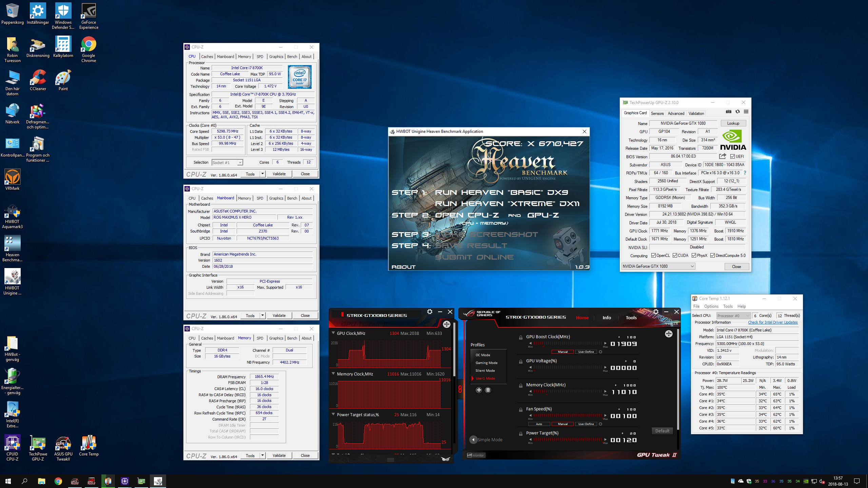Open the Tools dropdown arrow in top CPU-Z window
The width and height of the screenshot is (868, 488).
262,174
